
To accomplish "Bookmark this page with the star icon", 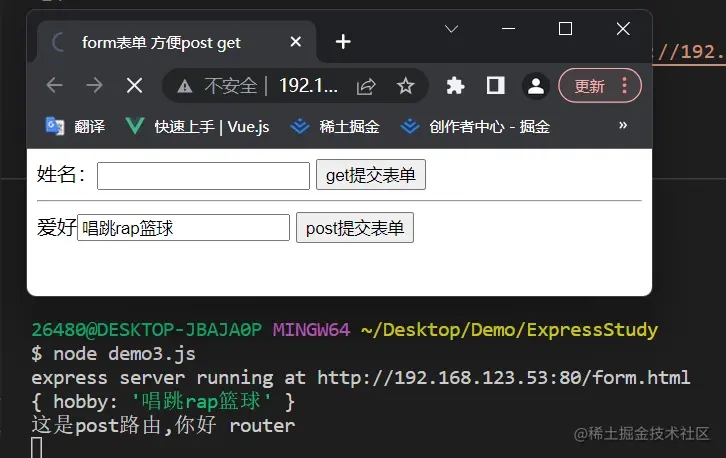I will (x=406, y=86).
